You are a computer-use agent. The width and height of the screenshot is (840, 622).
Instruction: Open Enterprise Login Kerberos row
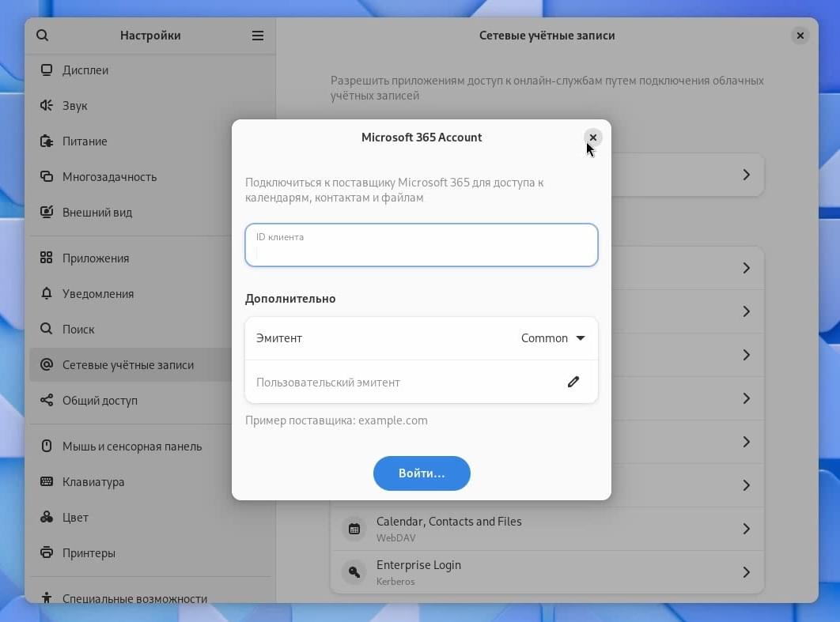pos(547,572)
